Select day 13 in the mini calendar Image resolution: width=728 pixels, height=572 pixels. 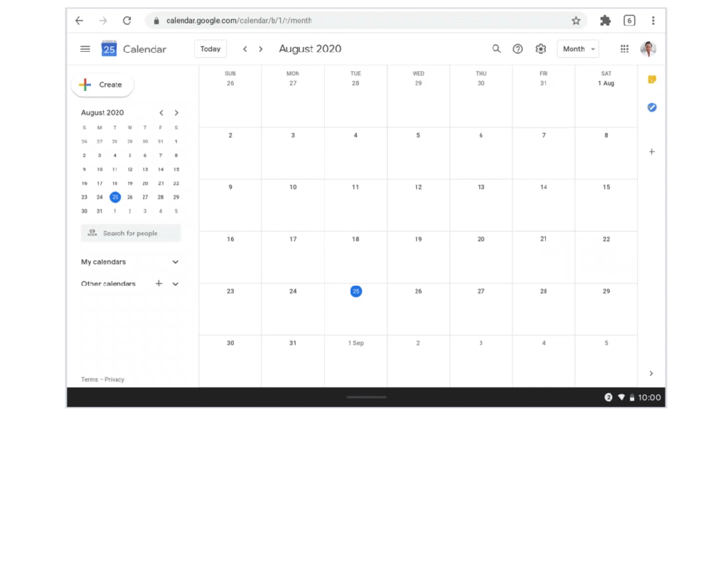(x=145, y=169)
